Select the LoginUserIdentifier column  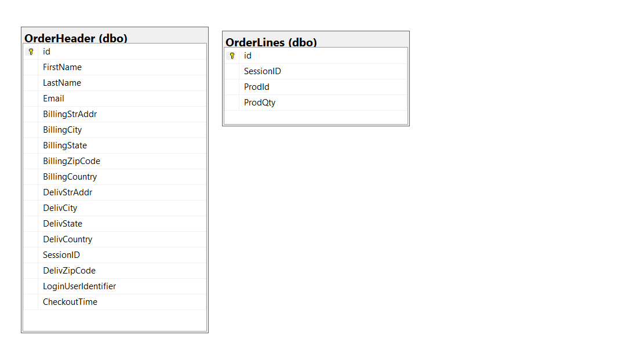[115, 286]
